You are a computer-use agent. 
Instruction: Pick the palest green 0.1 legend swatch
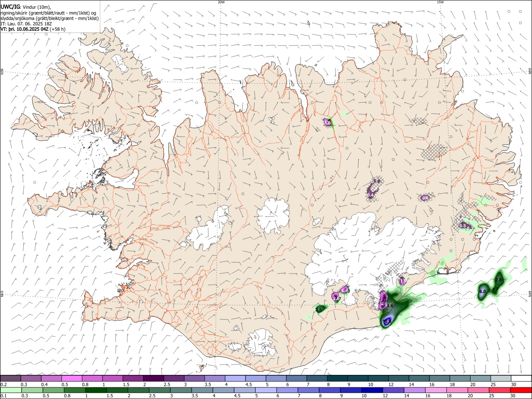[x=11, y=390]
